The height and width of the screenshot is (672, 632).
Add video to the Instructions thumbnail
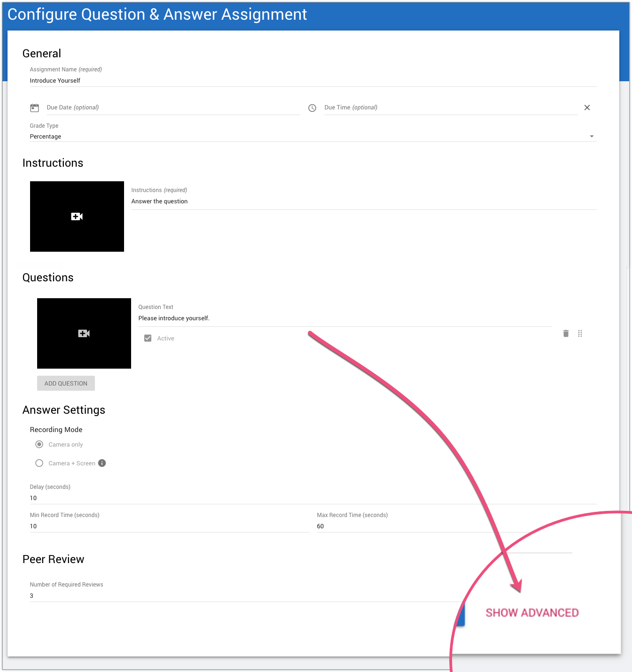(x=77, y=216)
